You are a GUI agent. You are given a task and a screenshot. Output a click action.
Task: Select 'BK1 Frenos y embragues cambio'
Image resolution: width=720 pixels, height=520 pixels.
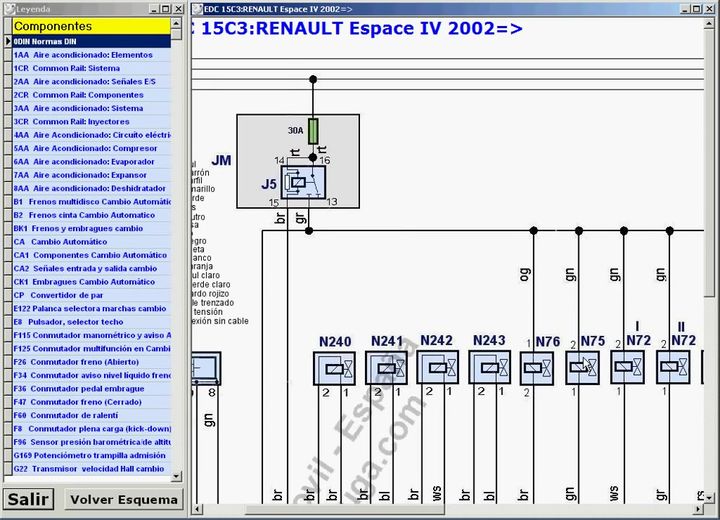pos(91,228)
